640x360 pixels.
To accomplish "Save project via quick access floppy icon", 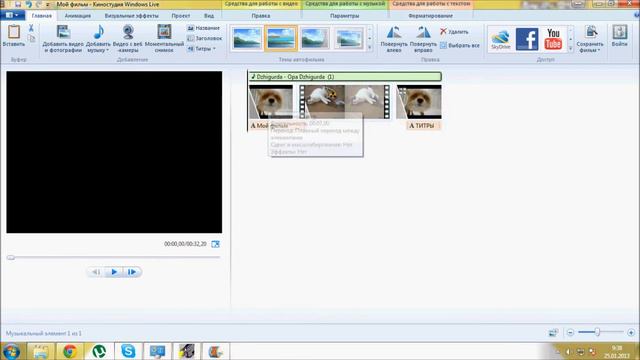I will tap(18, 4).
